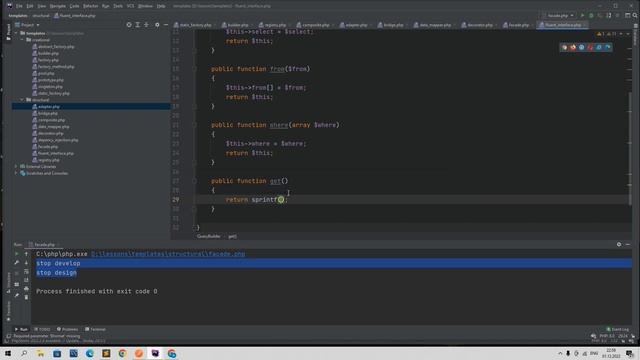The image size is (640, 360).
Task: Open dependency_injection.php in project tree
Action: tap(56, 140)
